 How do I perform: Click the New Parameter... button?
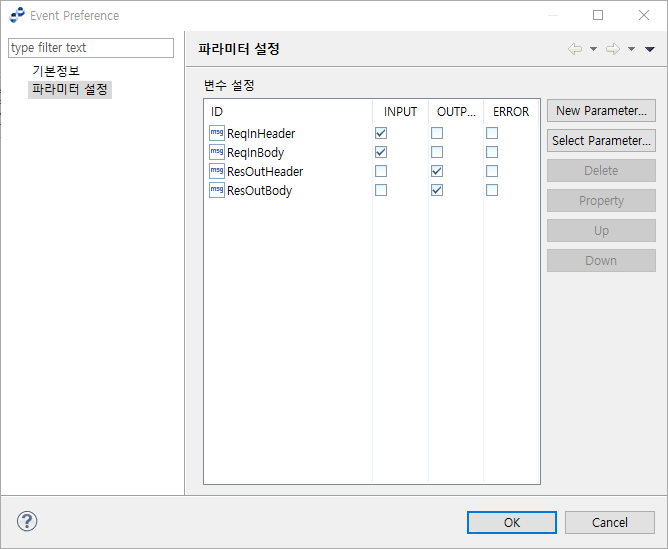[601, 111]
